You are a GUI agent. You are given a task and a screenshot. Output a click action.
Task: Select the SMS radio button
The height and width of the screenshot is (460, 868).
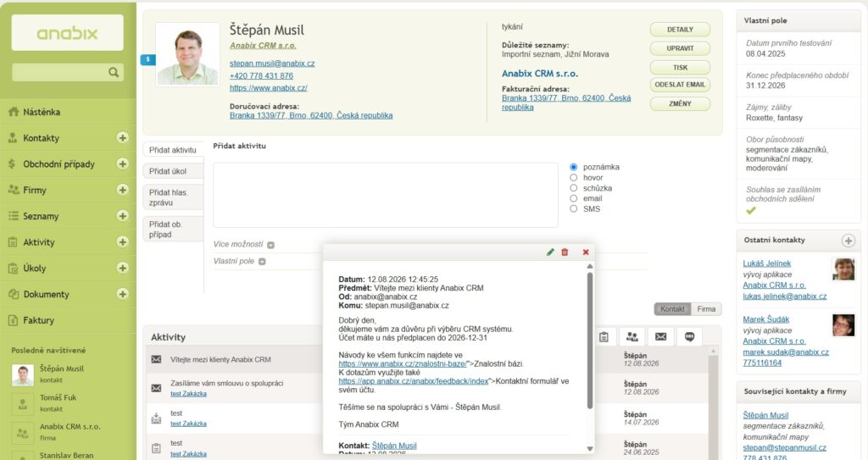click(x=574, y=208)
